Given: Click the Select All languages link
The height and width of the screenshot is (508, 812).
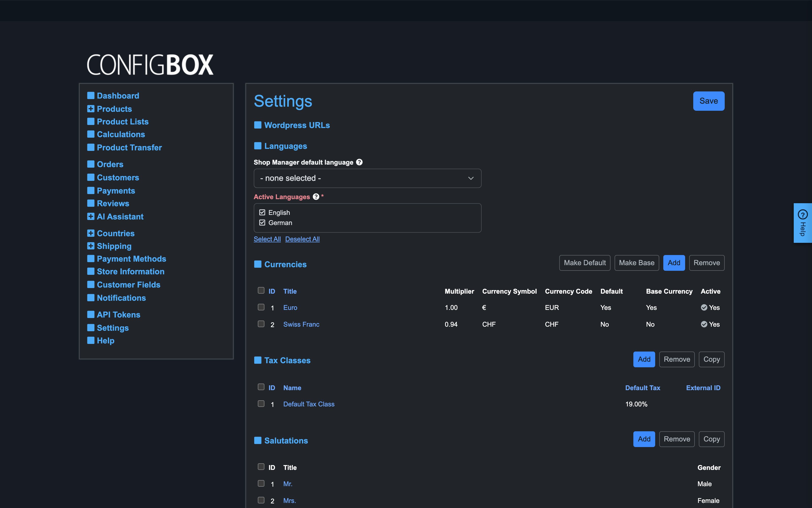Looking at the screenshot, I should click(x=267, y=239).
